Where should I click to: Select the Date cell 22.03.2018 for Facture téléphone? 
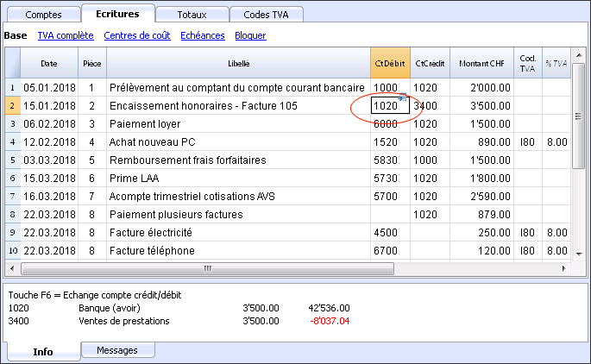[x=48, y=250]
